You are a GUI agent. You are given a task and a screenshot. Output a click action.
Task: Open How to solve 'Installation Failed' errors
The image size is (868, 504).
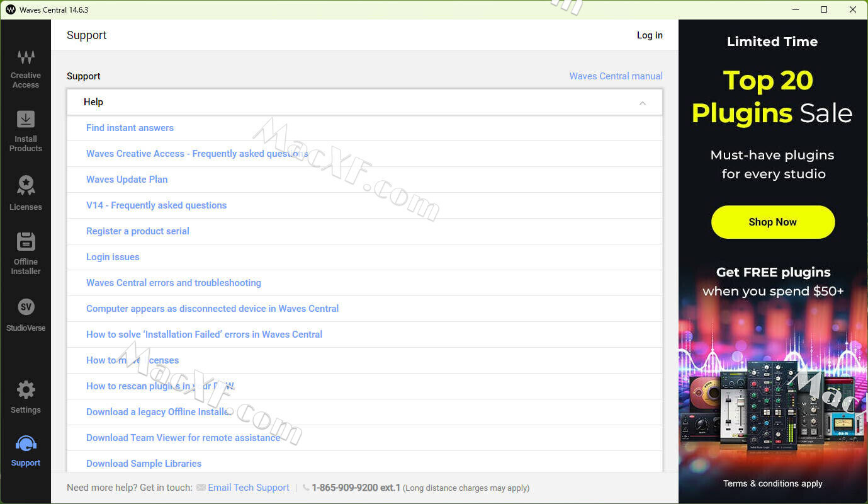tap(204, 335)
